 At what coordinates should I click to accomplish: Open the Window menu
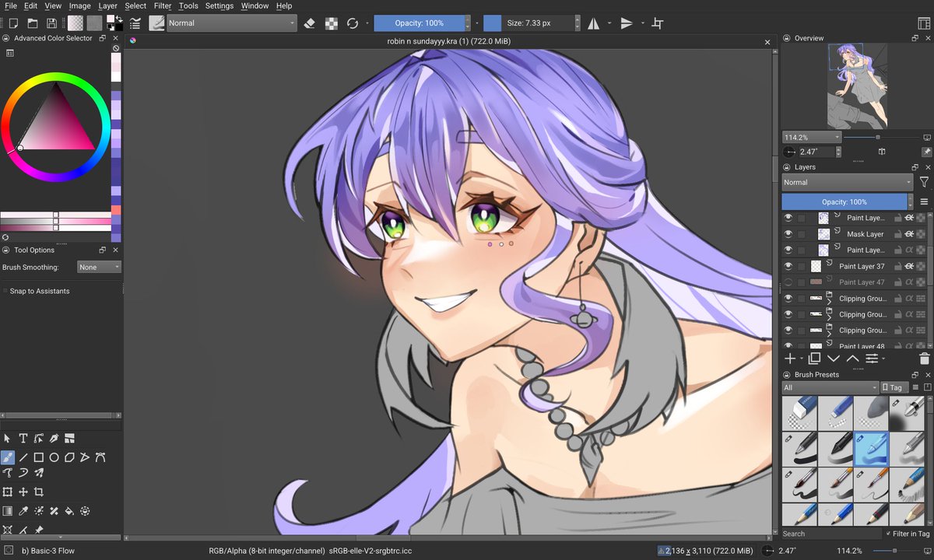[255, 5]
